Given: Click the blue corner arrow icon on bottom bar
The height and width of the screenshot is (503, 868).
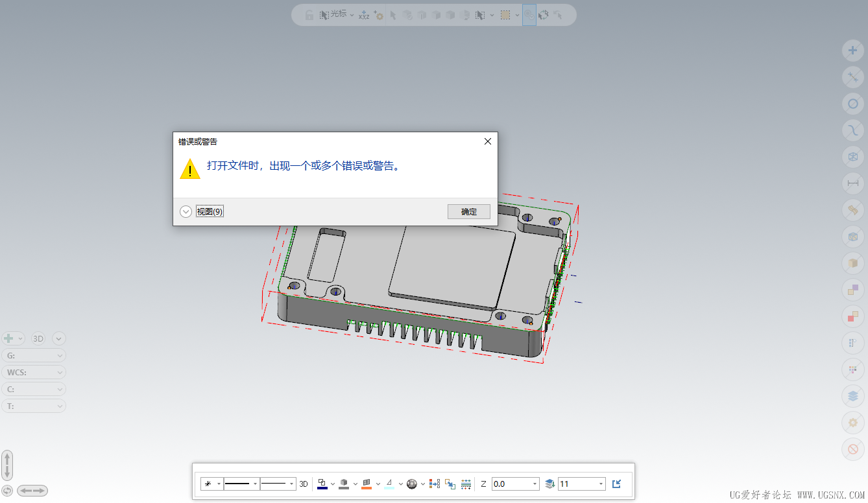Looking at the screenshot, I should tap(616, 484).
